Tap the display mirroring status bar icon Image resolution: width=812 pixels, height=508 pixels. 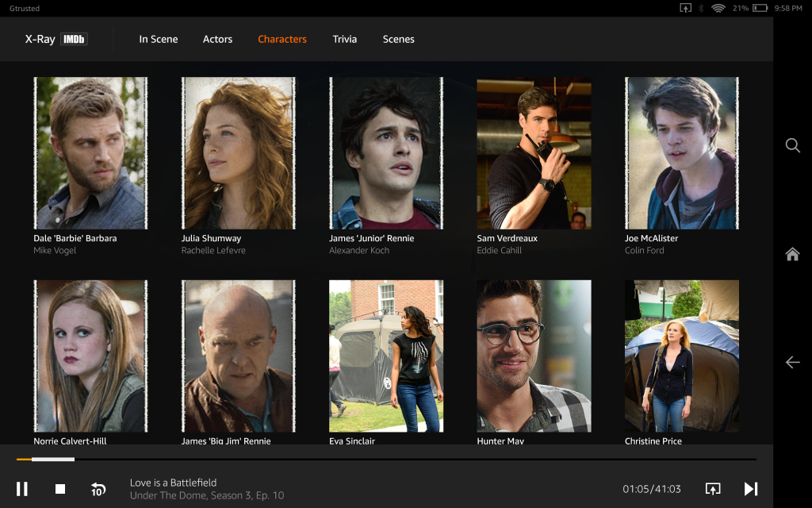click(x=685, y=8)
